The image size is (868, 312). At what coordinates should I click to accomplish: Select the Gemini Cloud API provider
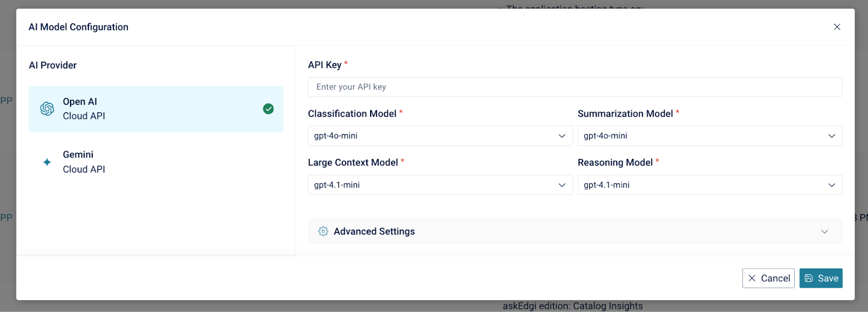156,162
